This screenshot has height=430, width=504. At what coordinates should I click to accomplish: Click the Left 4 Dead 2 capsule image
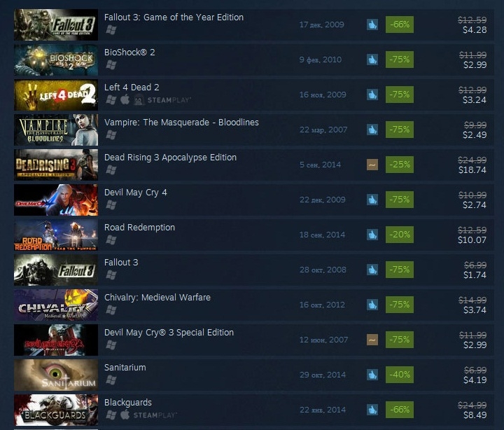56,95
